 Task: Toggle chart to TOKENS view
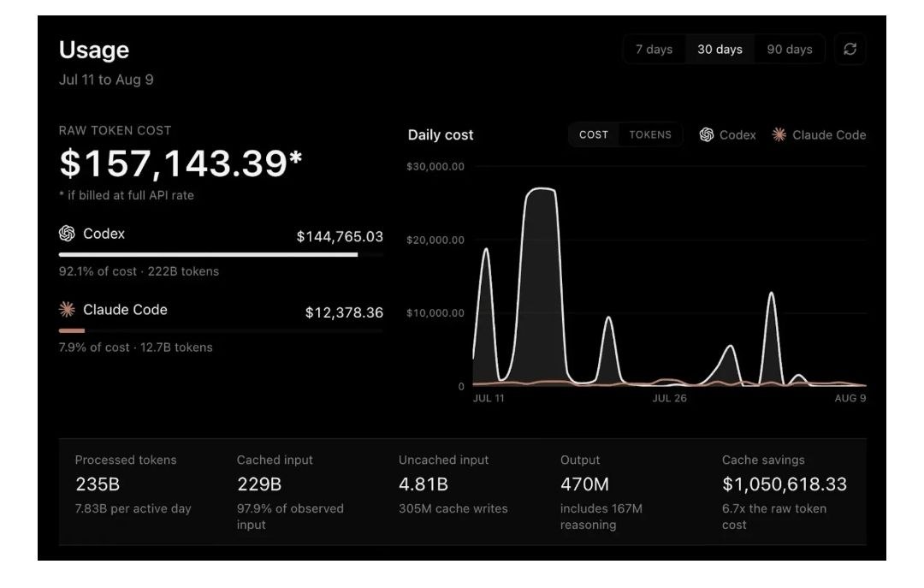click(x=650, y=134)
